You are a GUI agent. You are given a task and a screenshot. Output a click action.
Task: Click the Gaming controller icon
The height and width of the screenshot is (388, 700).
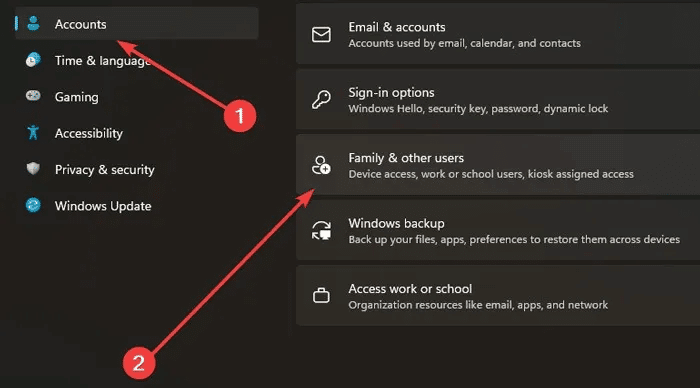pos(33,96)
